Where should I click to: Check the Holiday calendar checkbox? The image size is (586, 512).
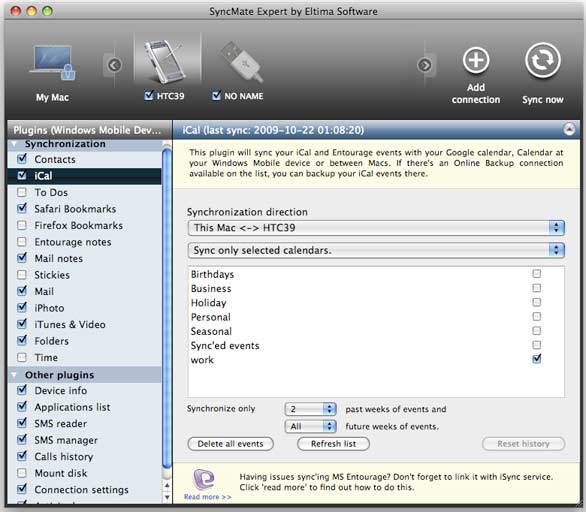[537, 302]
